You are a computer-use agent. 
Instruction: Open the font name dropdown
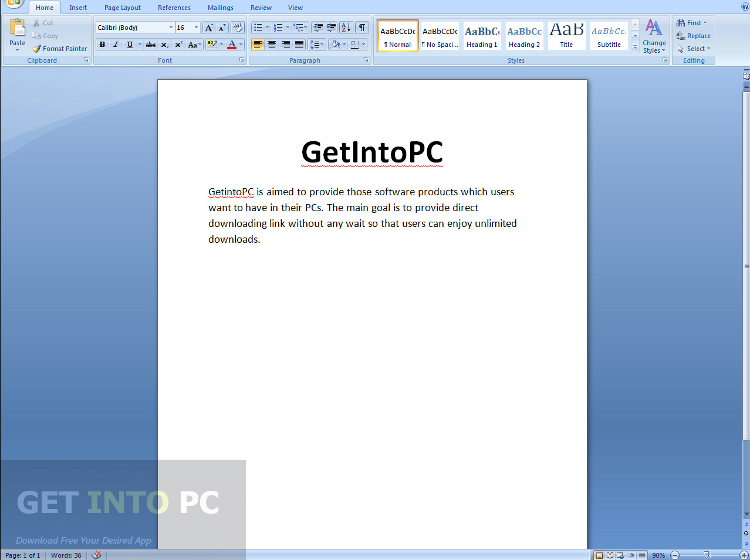click(x=171, y=28)
